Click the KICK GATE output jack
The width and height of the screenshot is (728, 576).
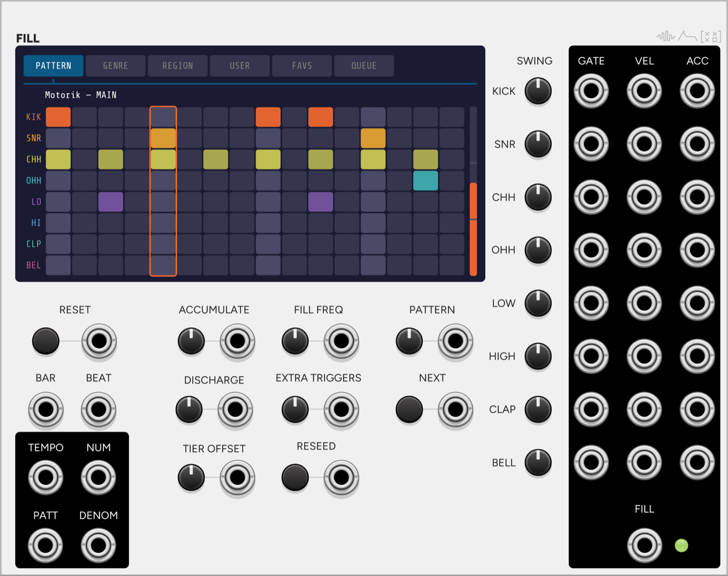[591, 91]
